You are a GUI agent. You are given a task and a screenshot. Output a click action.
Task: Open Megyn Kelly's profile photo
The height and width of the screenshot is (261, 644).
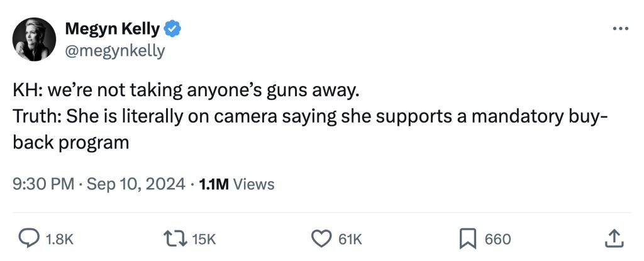pos(35,39)
